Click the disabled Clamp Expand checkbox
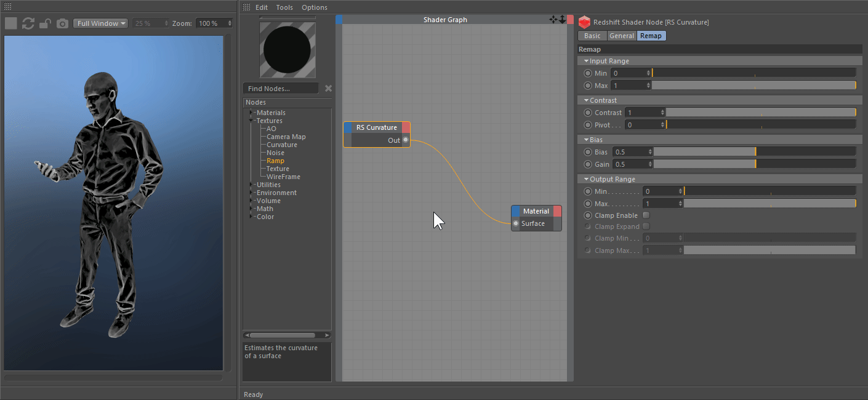The width and height of the screenshot is (868, 400). [x=646, y=226]
